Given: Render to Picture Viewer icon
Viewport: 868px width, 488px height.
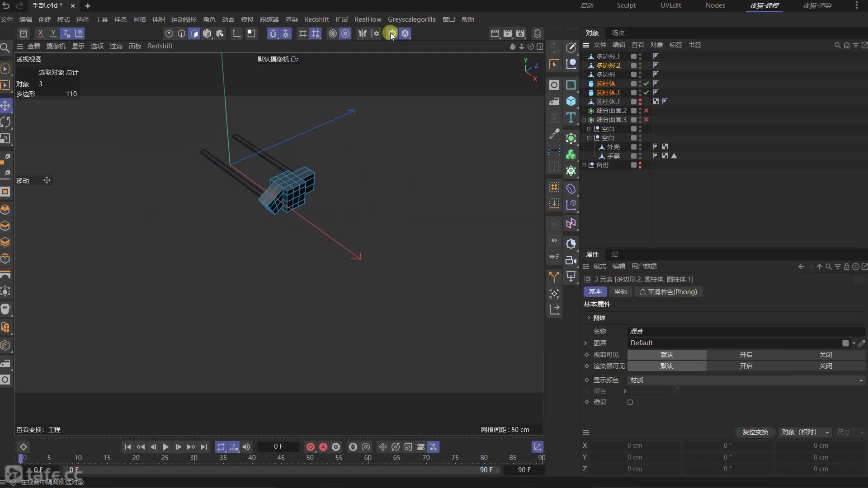Looking at the screenshot, I should [508, 33].
